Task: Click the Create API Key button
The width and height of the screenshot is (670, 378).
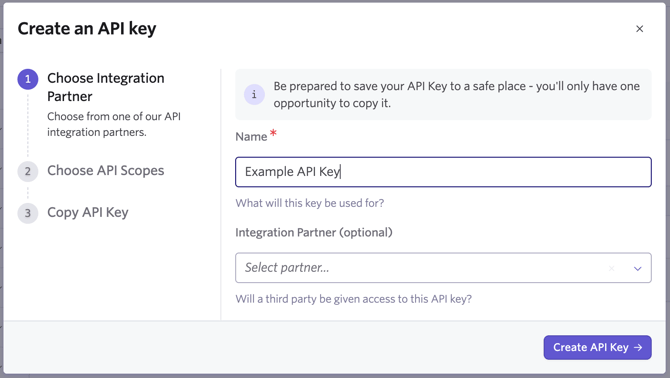Action: tap(597, 347)
